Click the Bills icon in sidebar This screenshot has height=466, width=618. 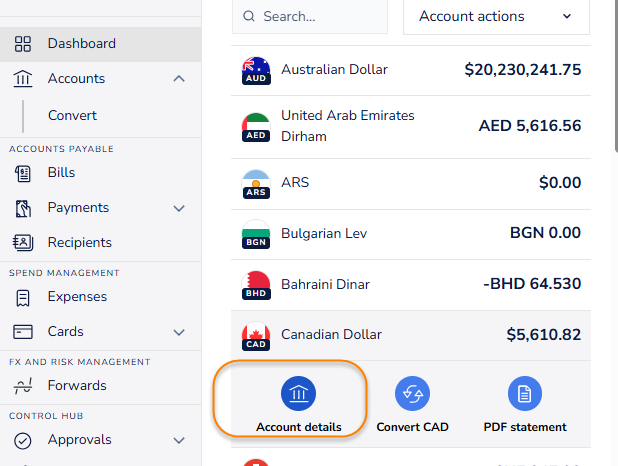pyautogui.click(x=23, y=173)
